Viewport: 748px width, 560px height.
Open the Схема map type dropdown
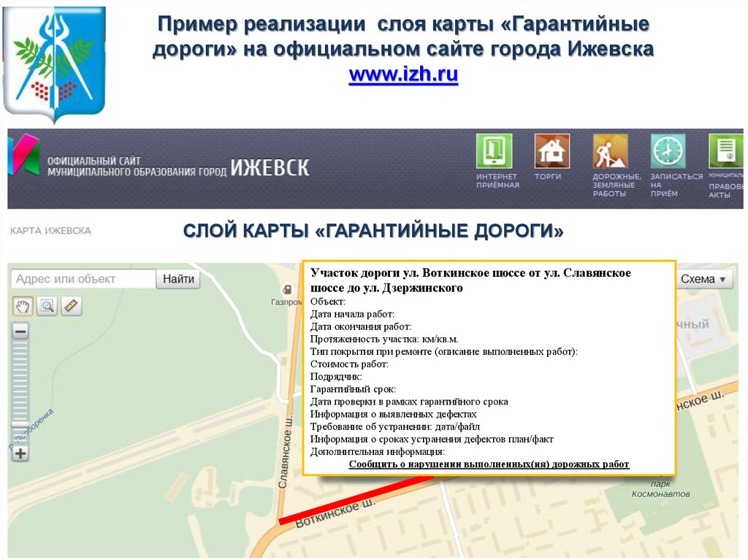tap(703, 279)
